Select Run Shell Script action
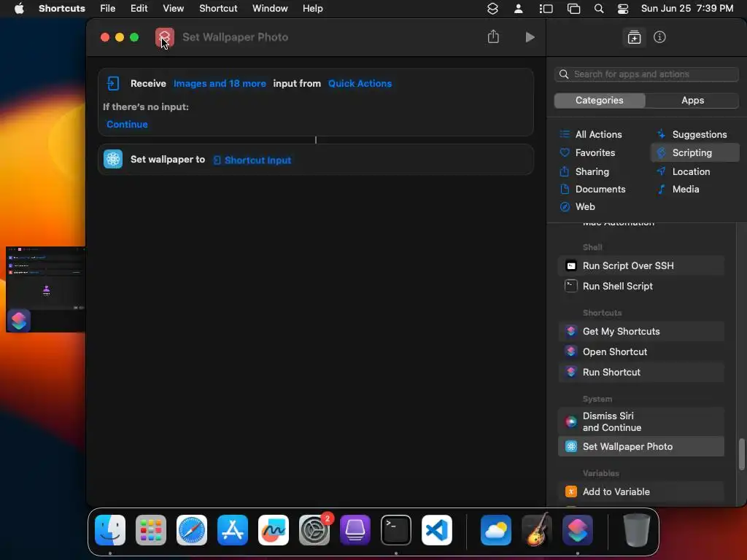747x560 pixels. (640, 286)
